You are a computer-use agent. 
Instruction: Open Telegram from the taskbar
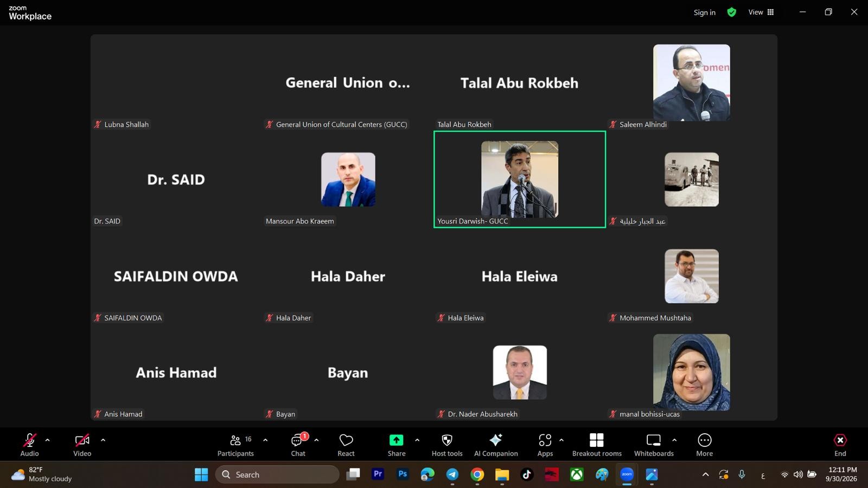pyautogui.click(x=452, y=474)
